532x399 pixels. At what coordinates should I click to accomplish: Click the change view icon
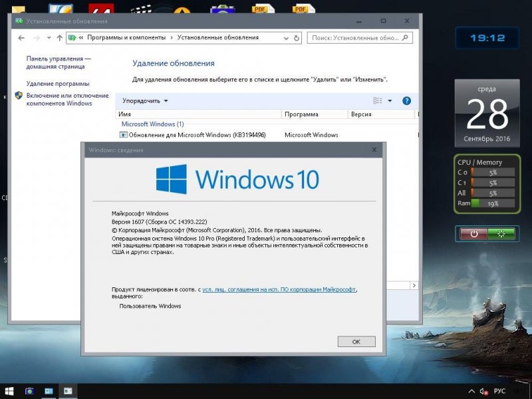coord(377,101)
